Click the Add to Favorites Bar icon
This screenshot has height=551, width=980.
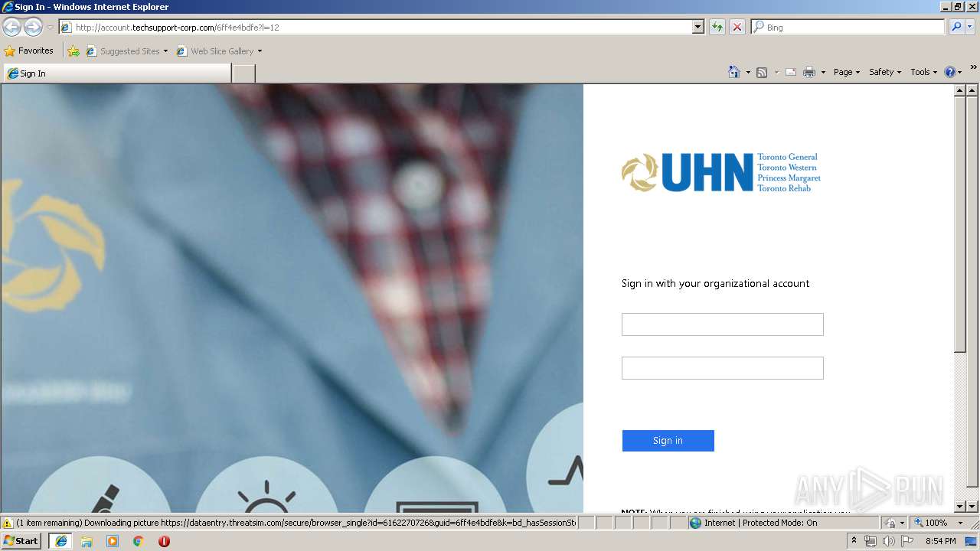(73, 51)
